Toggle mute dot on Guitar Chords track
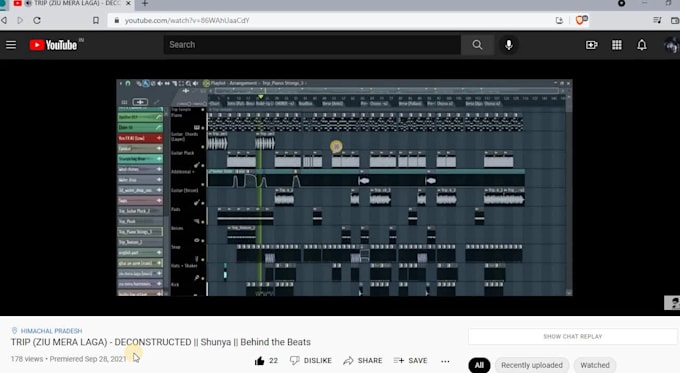The width and height of the screenshot is (680, 373). 203,147
